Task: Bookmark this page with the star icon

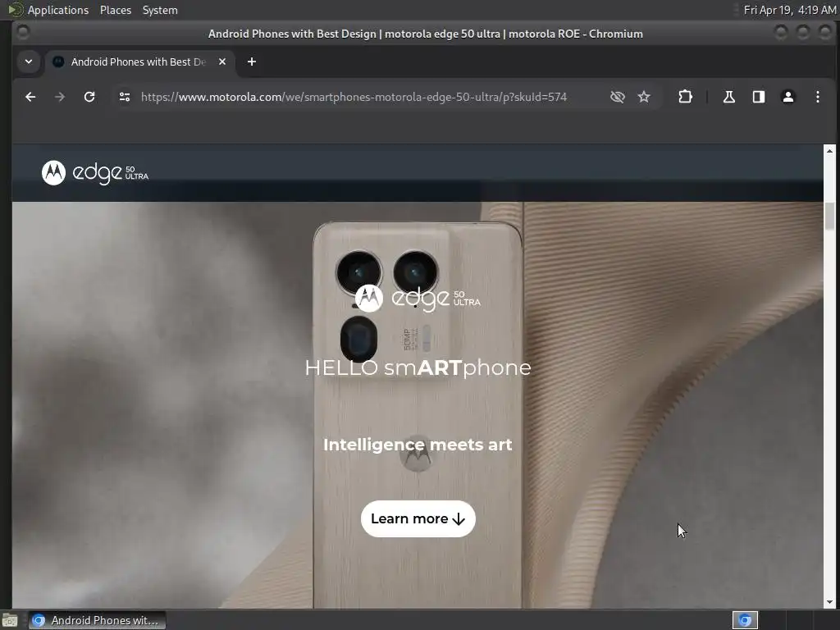Action: pyautogui.click(x=644, y=97)
